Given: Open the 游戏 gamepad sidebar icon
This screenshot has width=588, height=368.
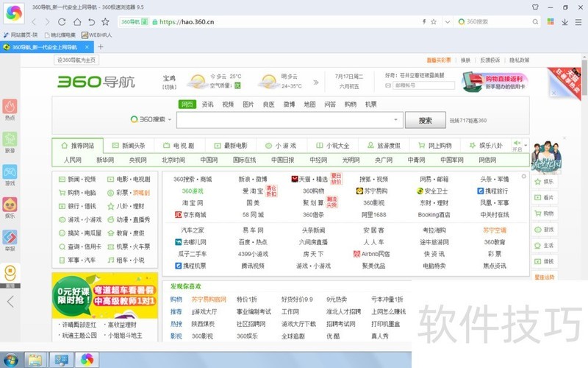Looking at the screenshot, I should point(10,173).
